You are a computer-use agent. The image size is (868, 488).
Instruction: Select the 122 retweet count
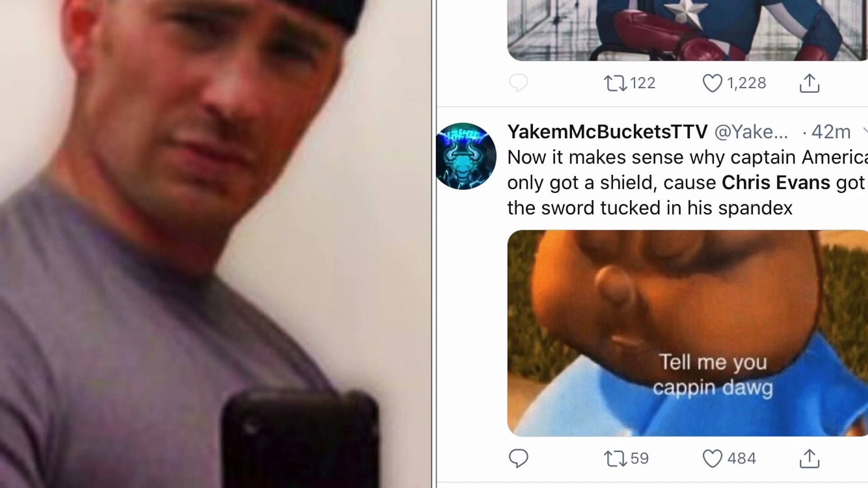coord(642,83)
